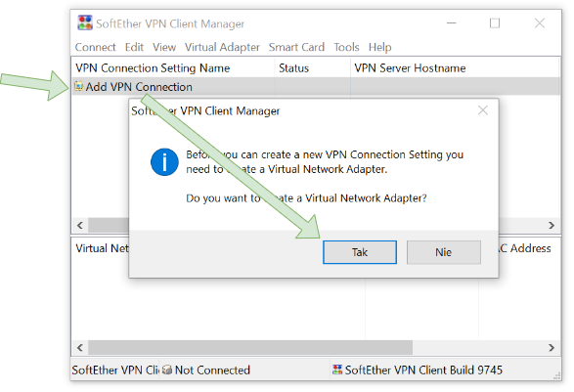
Task: Open the Tools menu
Action: click(x=346, y=47)
